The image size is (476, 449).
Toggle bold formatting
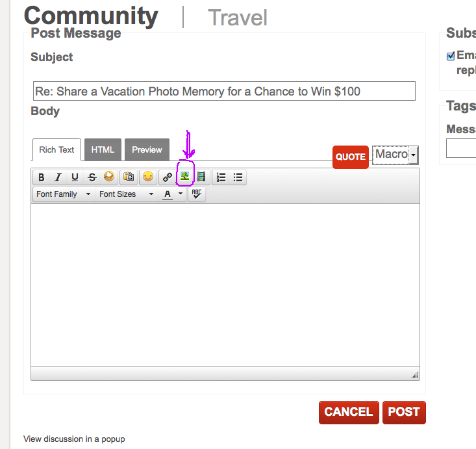tap(42, 177)
